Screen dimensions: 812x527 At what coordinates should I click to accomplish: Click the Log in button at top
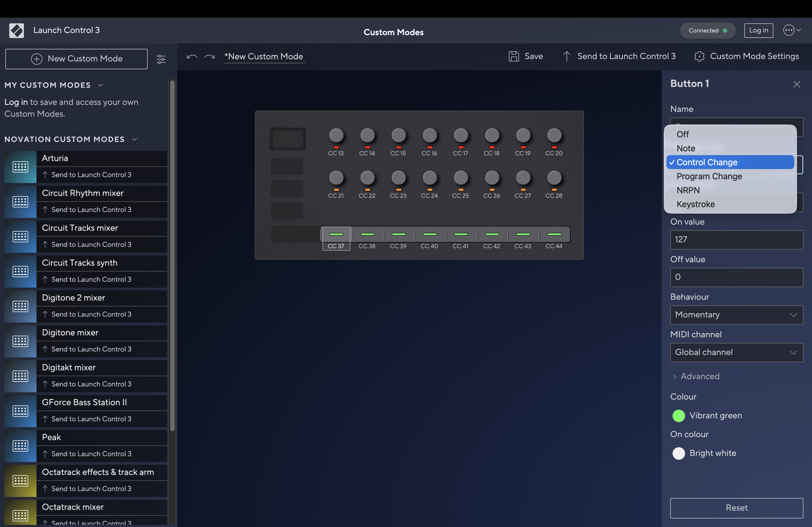(758, 30)
